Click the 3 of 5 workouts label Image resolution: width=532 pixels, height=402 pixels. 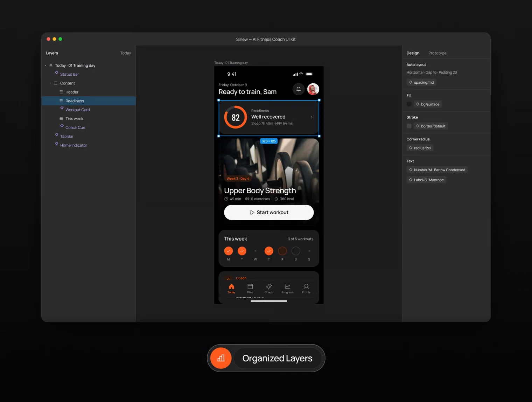coord(301,239)
